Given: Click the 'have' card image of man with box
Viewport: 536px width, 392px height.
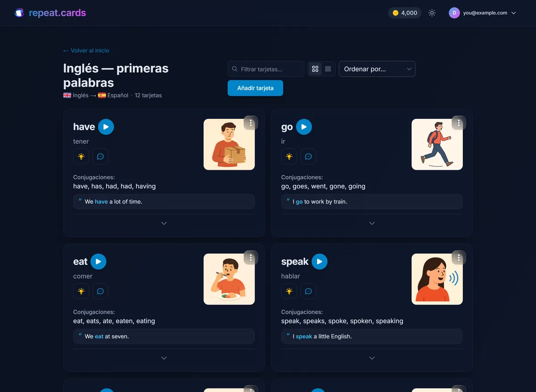Looking at the screenshot, I should 229,144.
